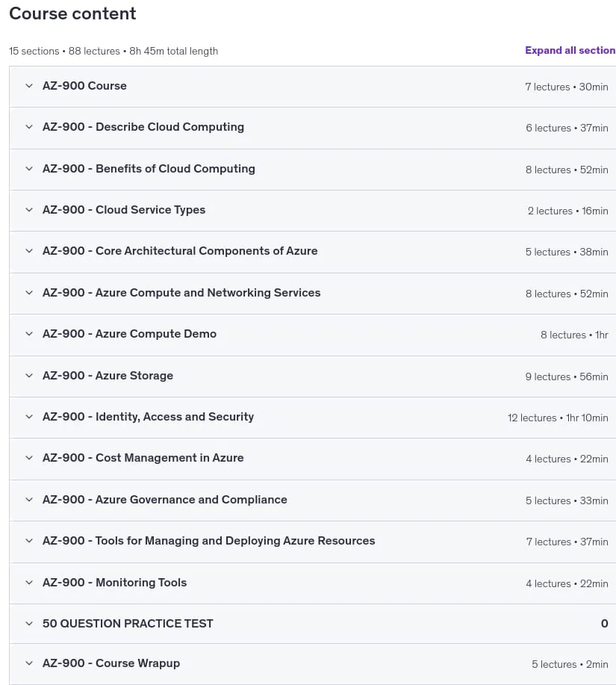
Task: Click 'AZ-900 - Azure Storage' title
Action: pos(108,376)
